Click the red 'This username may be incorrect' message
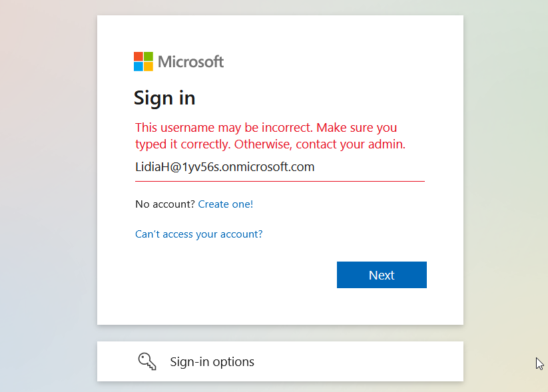Viewport: 548px width, 392px height. 270,136
